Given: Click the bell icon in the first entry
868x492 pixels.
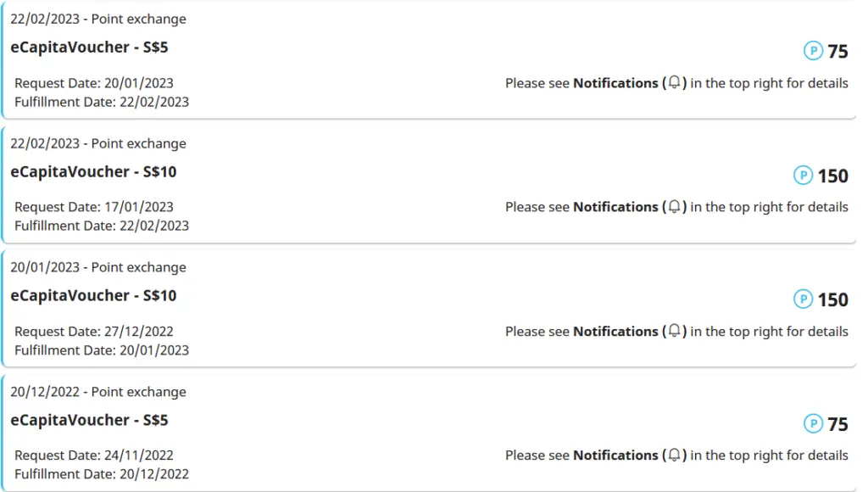Looking at the screenshot, I should [x=674, y=82].
